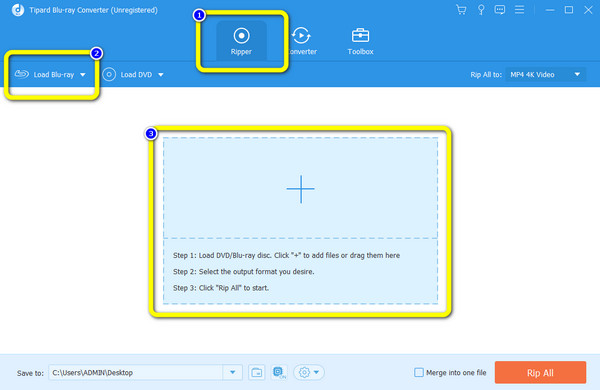The height and width of the screenshot is (390, 600).
Task: Click the Rip All button
Action: click(540, 372)
